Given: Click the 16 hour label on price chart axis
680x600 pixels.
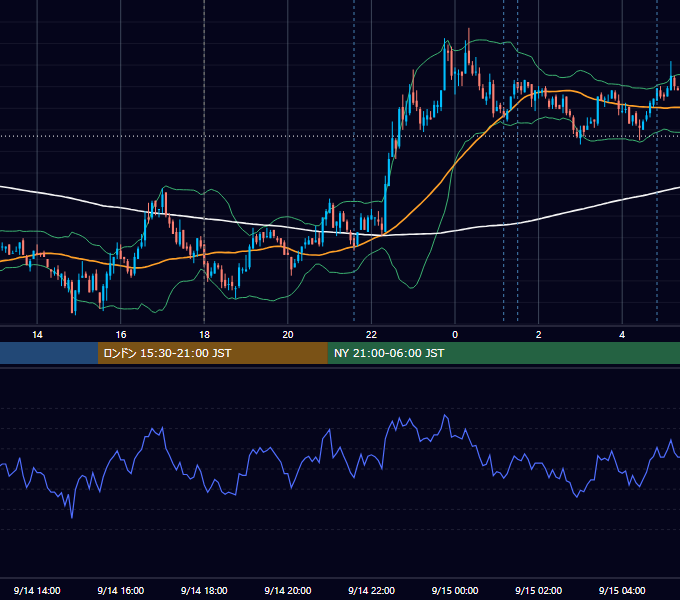Looking at the screenshot, I should point(121,335).
